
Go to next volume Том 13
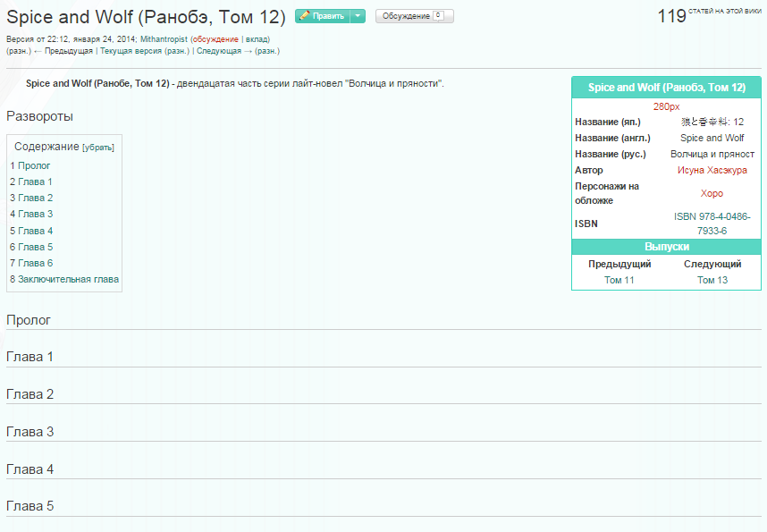click(x=712, y=281)
